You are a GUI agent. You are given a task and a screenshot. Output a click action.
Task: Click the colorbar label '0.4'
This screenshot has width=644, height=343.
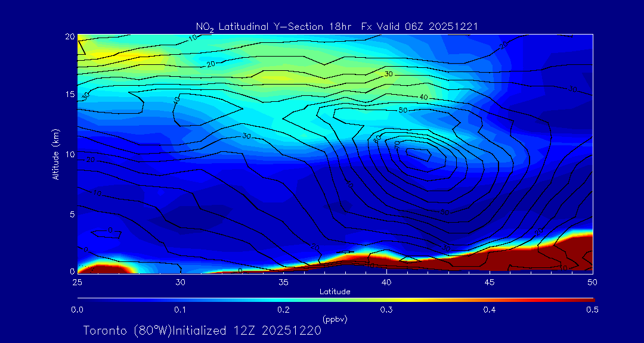490,310
